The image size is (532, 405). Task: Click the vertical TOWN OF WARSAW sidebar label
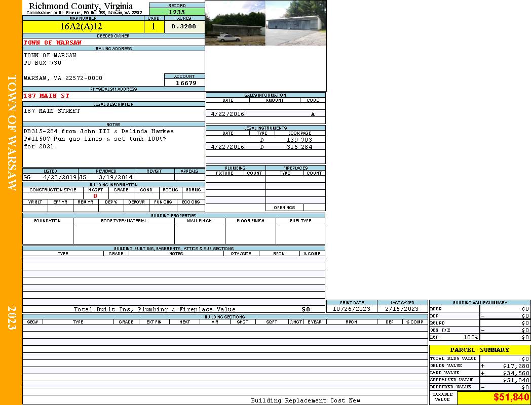click(x=12, y=133)
